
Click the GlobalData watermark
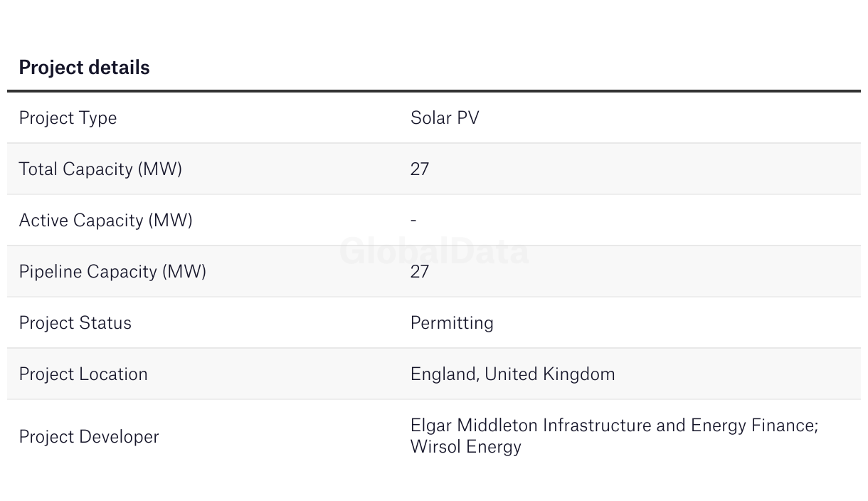point(434,251)
